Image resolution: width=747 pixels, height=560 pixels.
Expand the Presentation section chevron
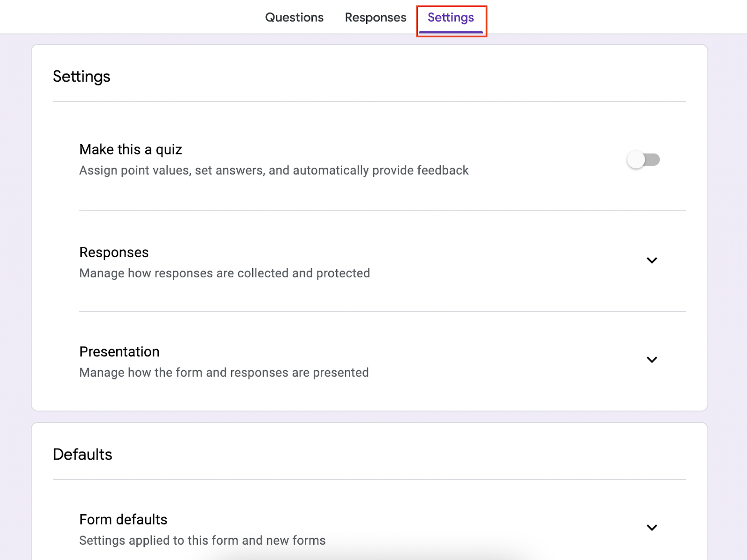[652, 360]
